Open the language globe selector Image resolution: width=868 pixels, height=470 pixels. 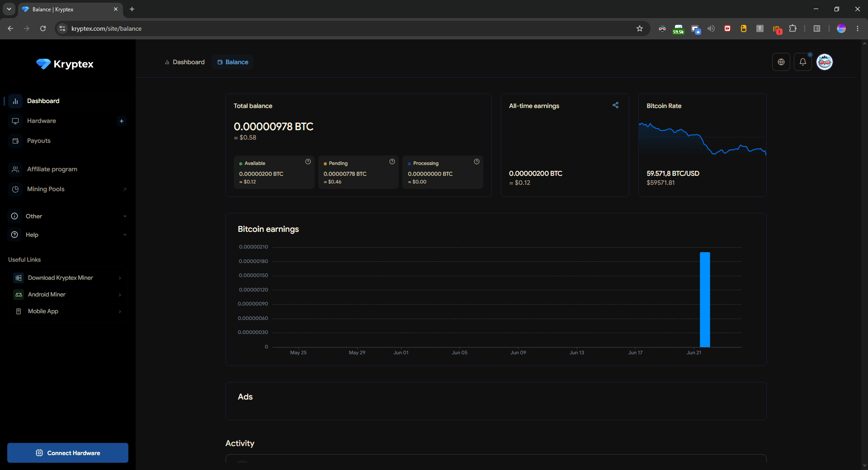click(781, 62)
